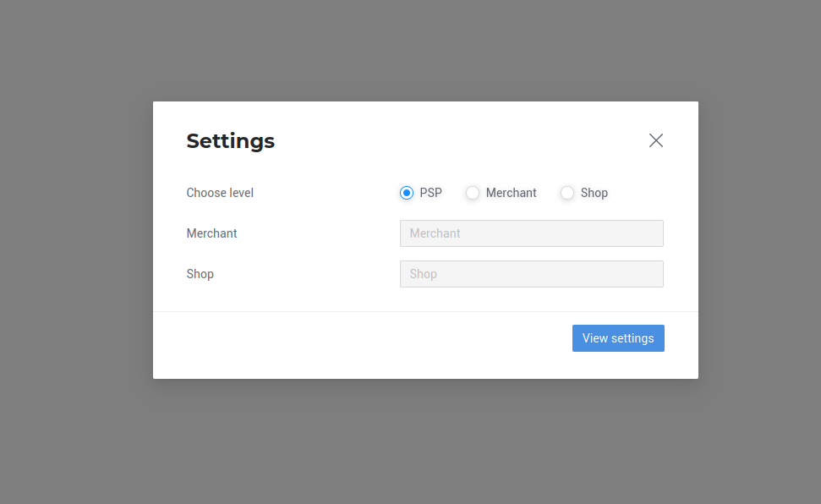Click the Shop field label on the left
The height and width of the screenshot is (504, 821).
pos(200,274)
